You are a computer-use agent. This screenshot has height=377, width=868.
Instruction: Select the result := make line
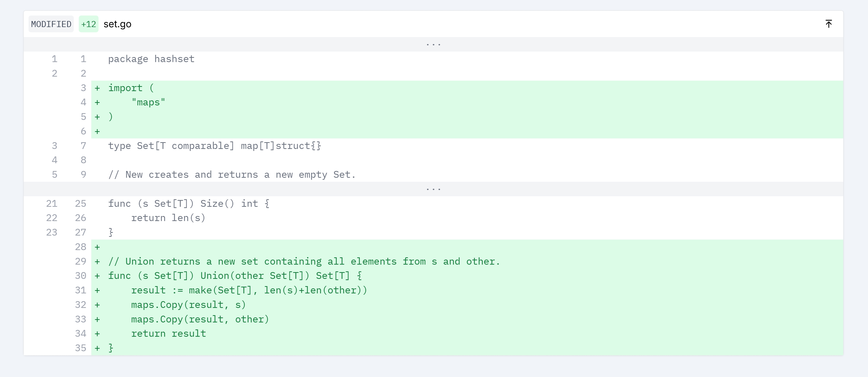pos(249,290)
